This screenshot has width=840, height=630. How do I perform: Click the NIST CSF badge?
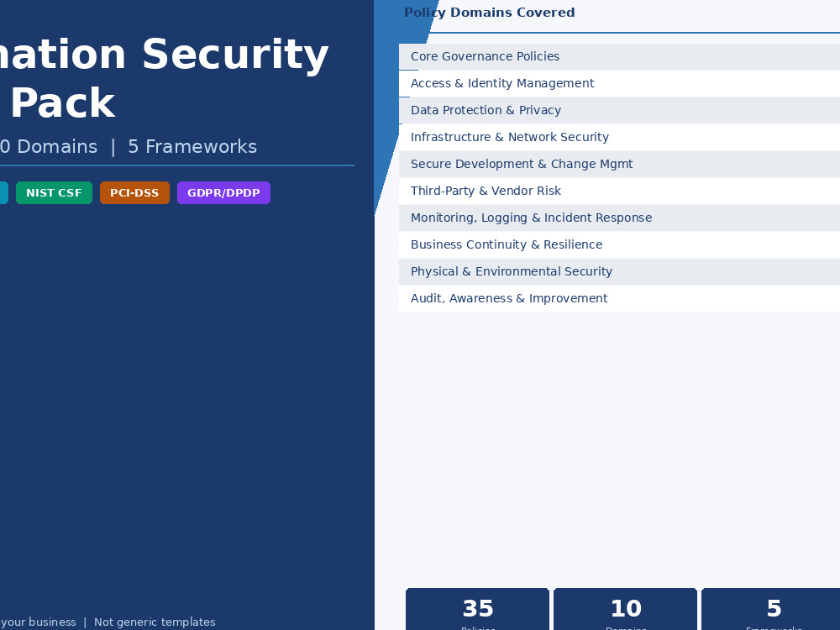coord(54,193)
